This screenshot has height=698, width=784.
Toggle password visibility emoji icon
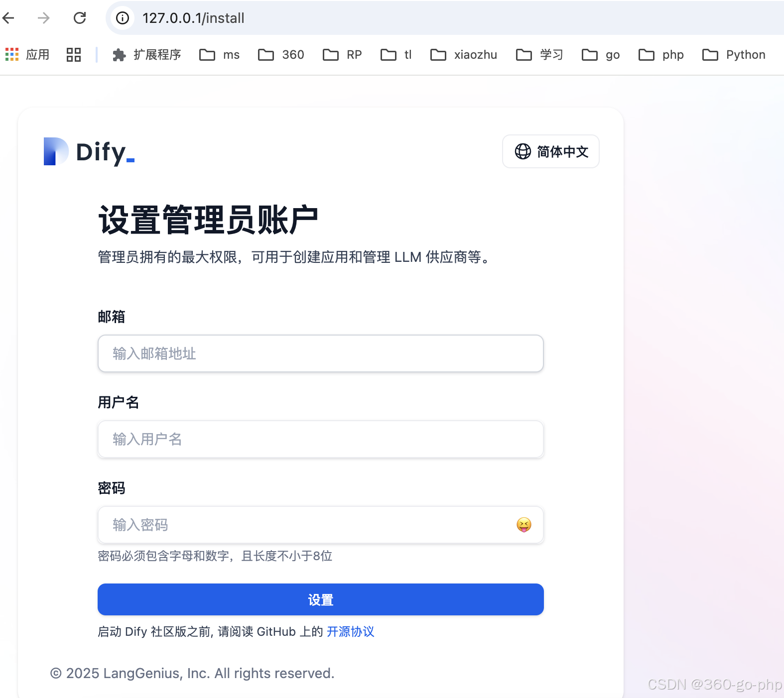(524, 525)
